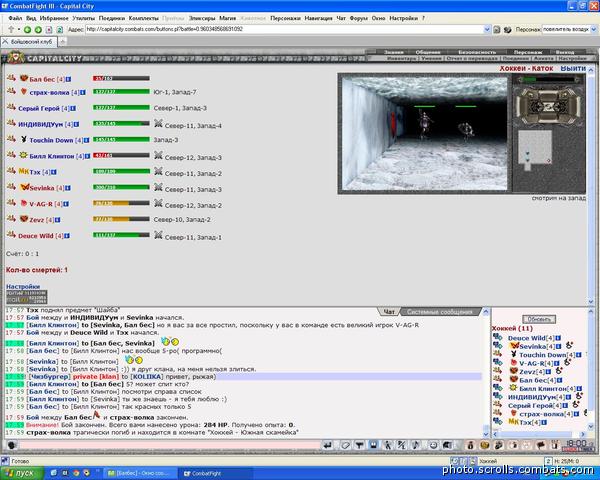This screenshot has height=480, width=600.
Task: Click the Выход item in the game menu
Action: (565, 52)
